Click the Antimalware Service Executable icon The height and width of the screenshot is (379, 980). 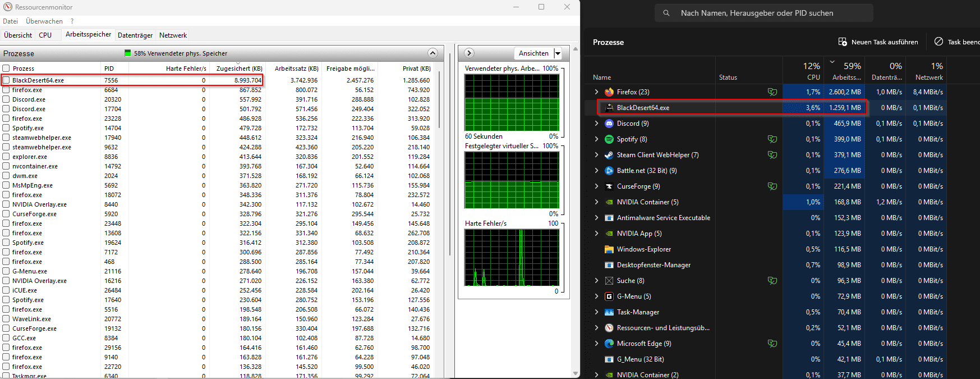609,218
